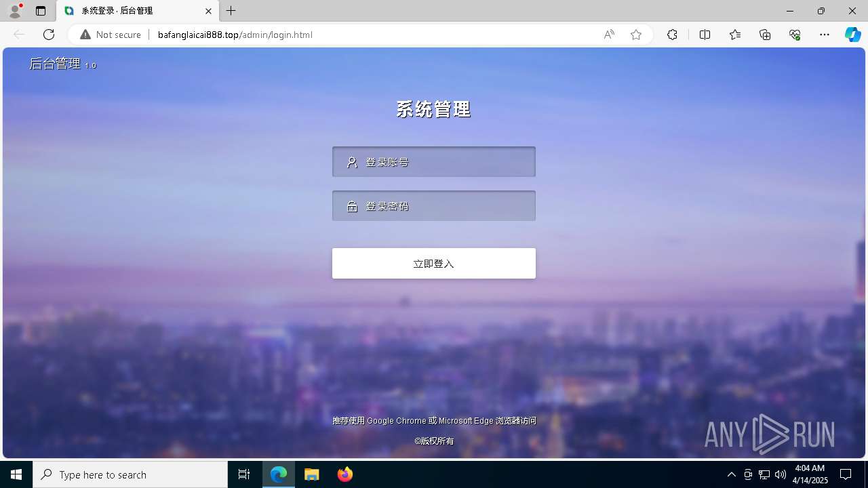Open the browser profile icon

(15, 11)
